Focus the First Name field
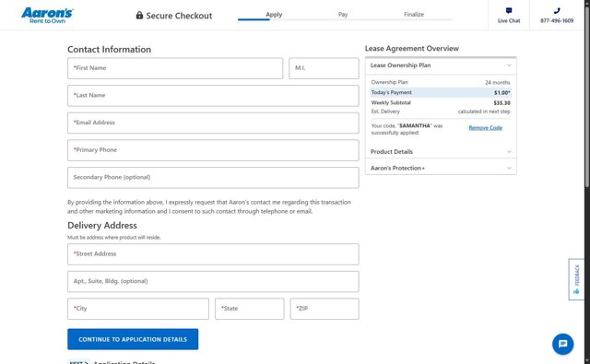 [x=175, y=68]
